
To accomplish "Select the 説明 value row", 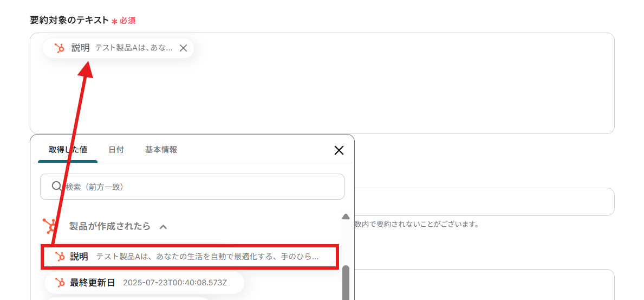I will click(190, 257).
